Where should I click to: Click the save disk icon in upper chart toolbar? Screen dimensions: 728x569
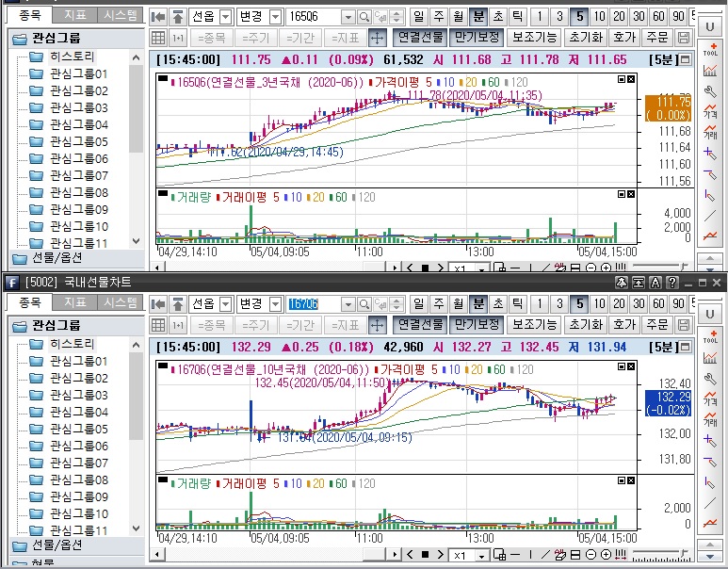pyautogui.click(x=683, y=38)
